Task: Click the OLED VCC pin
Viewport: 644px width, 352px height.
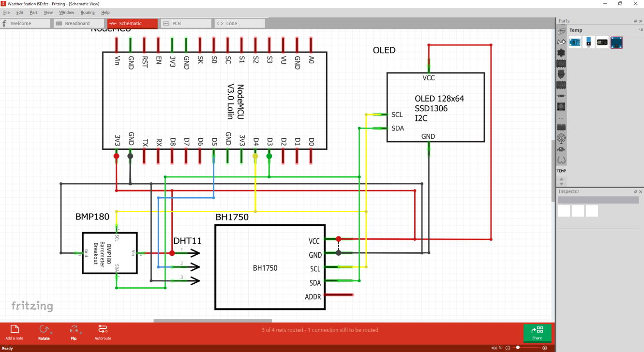Action: (428, 66)
